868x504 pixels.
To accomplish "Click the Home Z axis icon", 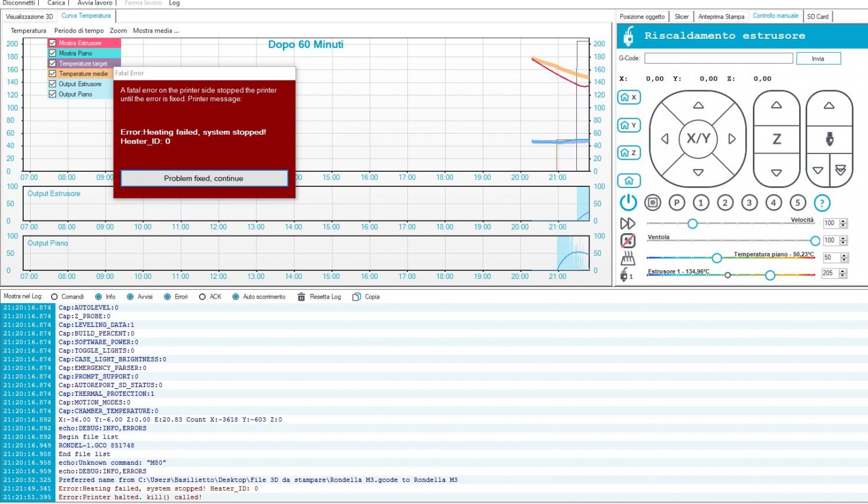I will [x=628, y=153].
